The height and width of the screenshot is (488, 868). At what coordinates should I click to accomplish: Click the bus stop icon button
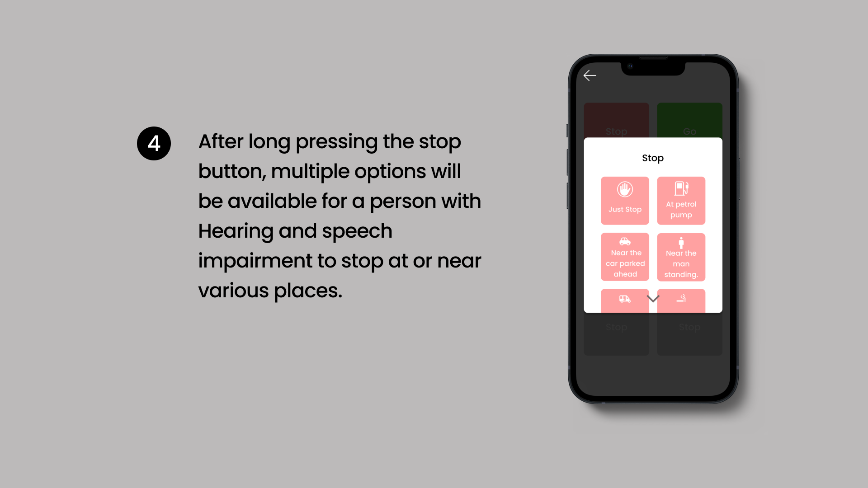tap(624, 300)
